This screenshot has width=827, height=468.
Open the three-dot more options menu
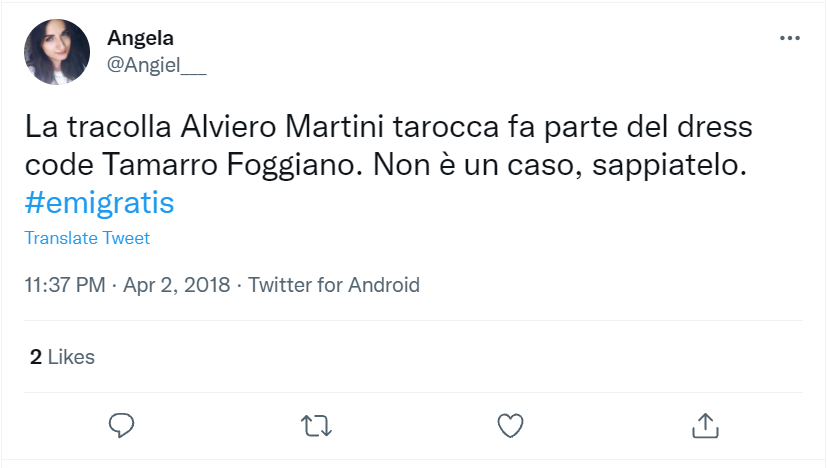point(789,38)
